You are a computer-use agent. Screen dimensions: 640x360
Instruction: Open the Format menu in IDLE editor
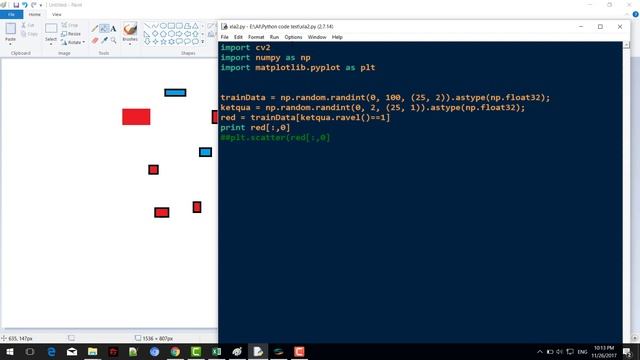pyautogui.click(x=256, y=37)
